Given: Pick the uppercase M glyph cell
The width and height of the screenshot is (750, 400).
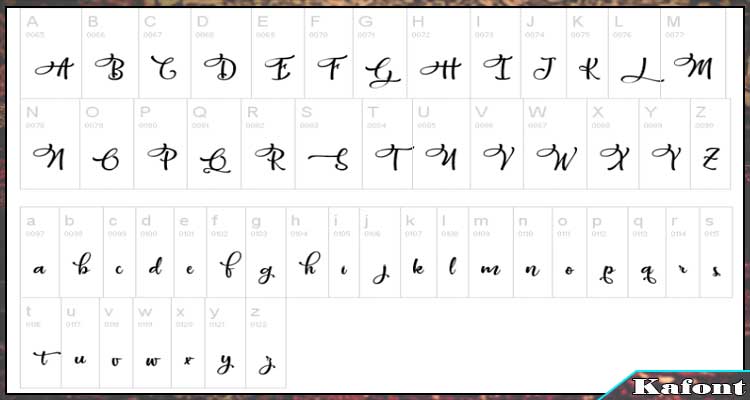Looking at the screenshot, I should pos(693,53).
